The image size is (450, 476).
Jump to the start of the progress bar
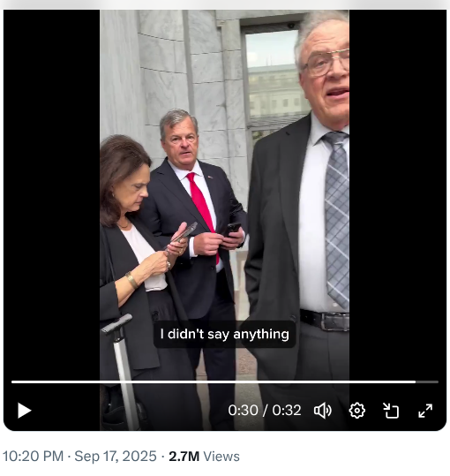click(12, 382)
